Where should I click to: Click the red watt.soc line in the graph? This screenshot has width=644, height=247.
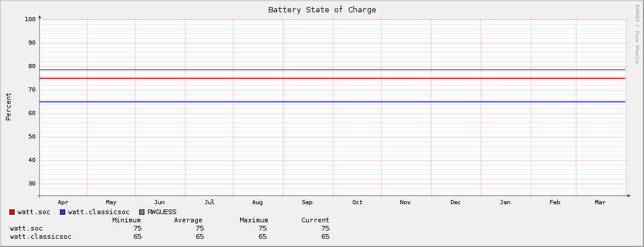pyautogui.click(x=332, y=78)
